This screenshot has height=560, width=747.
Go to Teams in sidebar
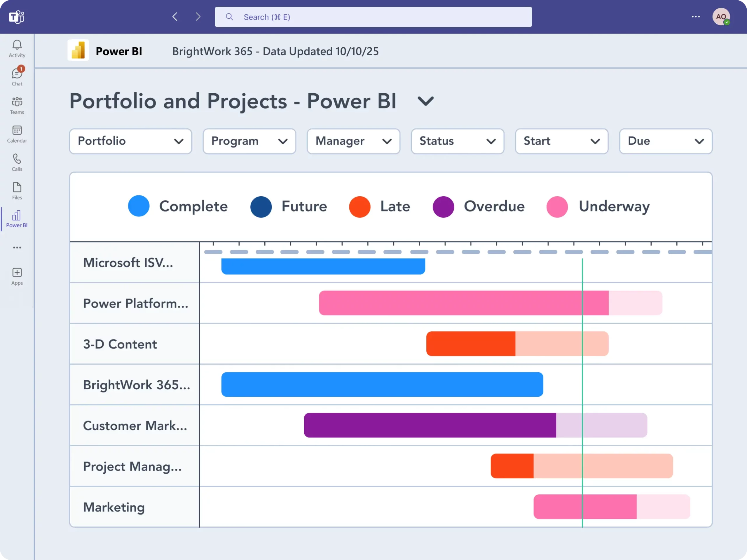pyautogui.click(x=17, y=105)
